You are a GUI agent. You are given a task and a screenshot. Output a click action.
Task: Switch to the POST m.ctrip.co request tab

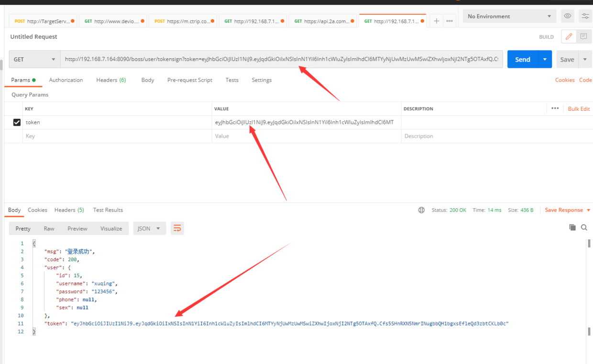(x=183, y=21)
